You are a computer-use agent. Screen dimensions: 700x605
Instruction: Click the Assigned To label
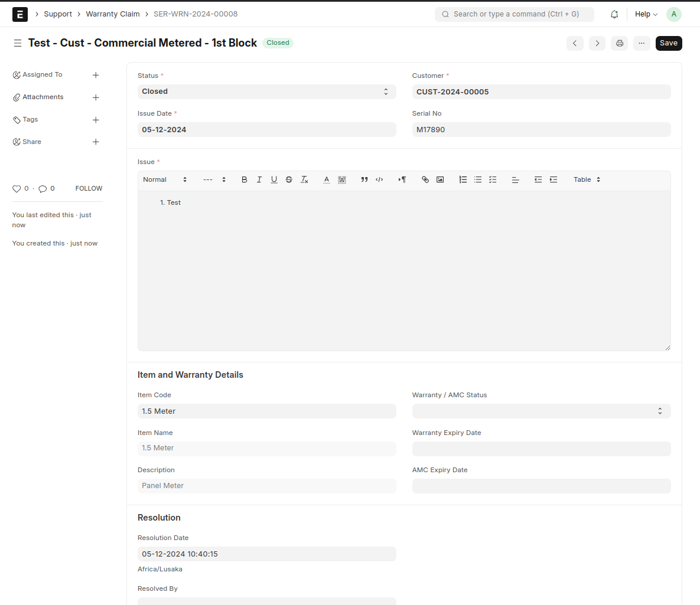(x=43, y=74)
